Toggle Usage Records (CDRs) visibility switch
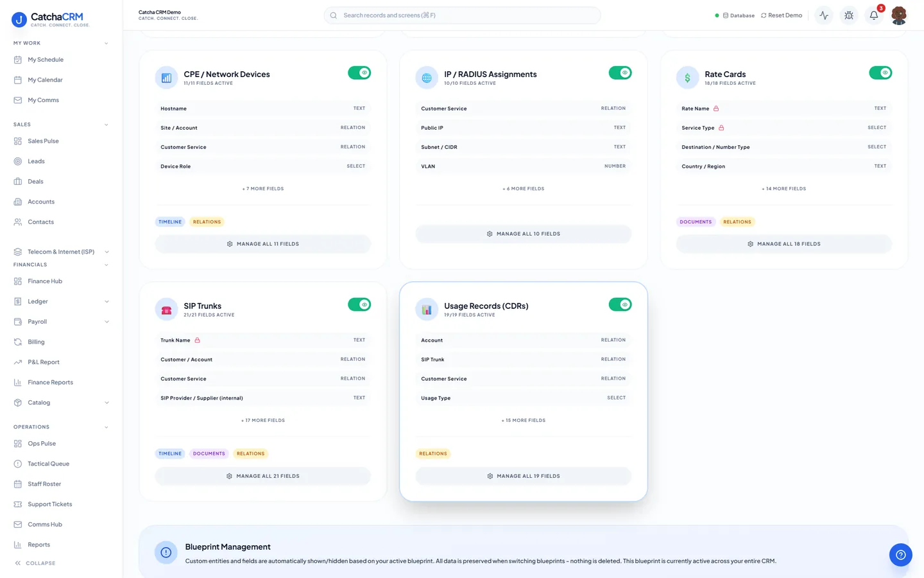The height and width of the screenshot is (578, 924). [620, 304]
